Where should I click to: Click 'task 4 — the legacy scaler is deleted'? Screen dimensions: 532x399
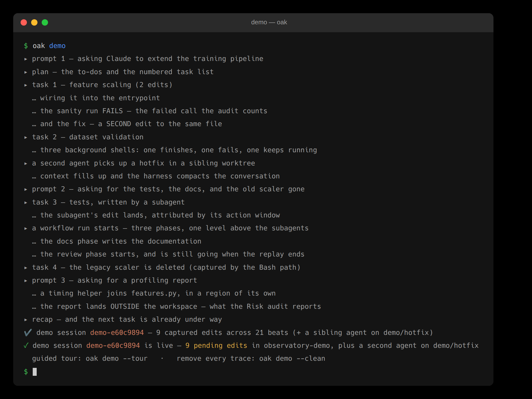tap(108, 268)
